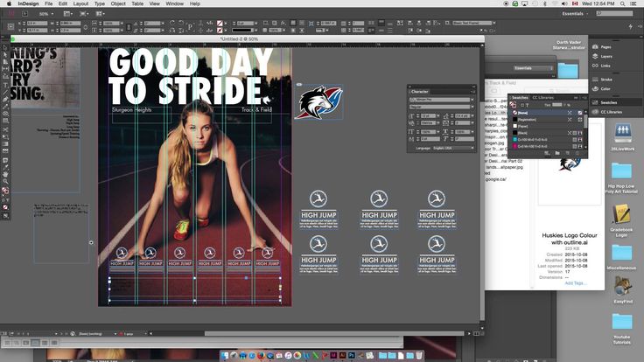Select the Scissors tool

click(5, 129)
